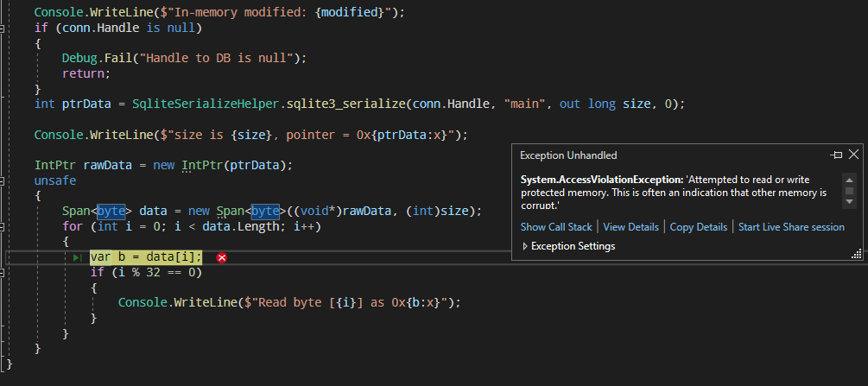The image size is (868, 386).
Task: Click the red exception error icon
Action: [x=221, y=257]
